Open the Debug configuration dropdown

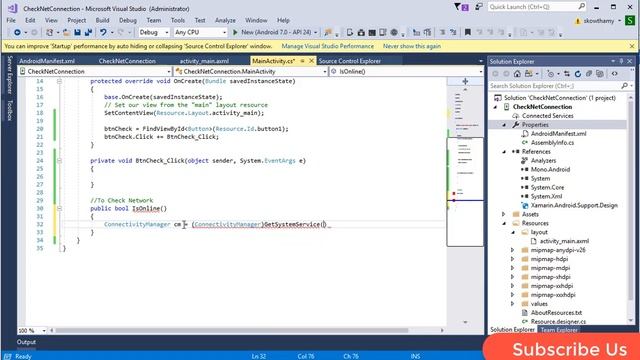tap(153, 32)
